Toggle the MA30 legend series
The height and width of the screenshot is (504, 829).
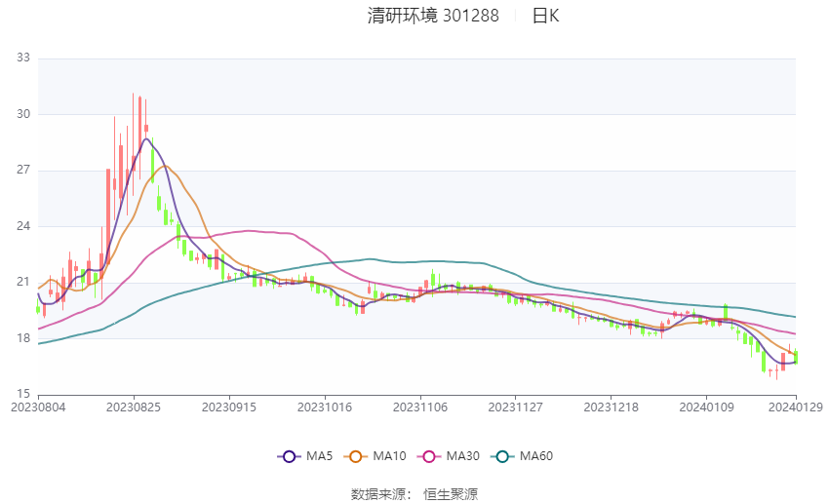tap(449, 456)
